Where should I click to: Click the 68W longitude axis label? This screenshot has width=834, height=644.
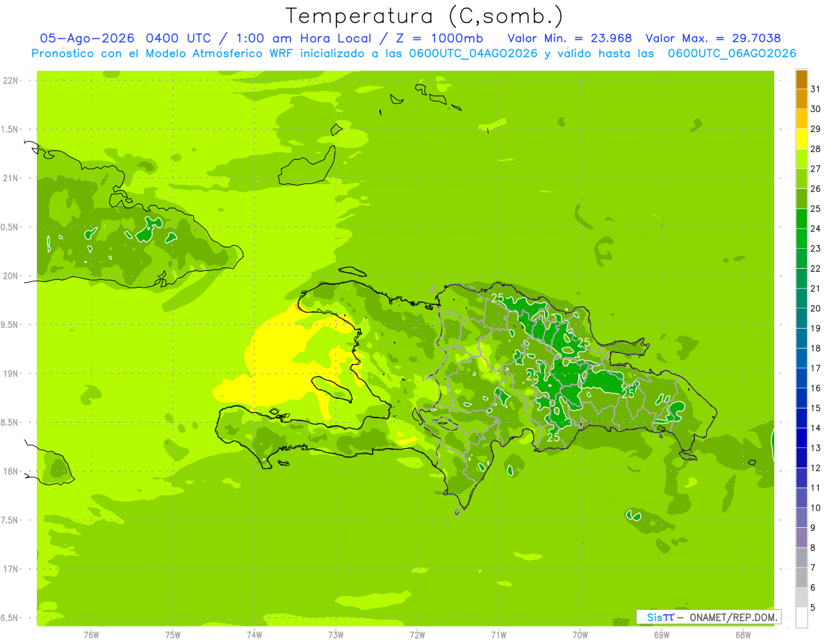click(x=743, y=634)
